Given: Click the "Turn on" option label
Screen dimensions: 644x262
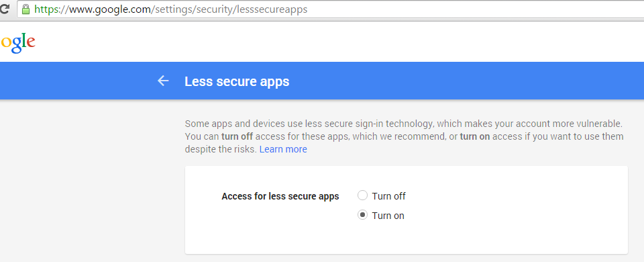Looking at the screenshot, I should 388,216.
